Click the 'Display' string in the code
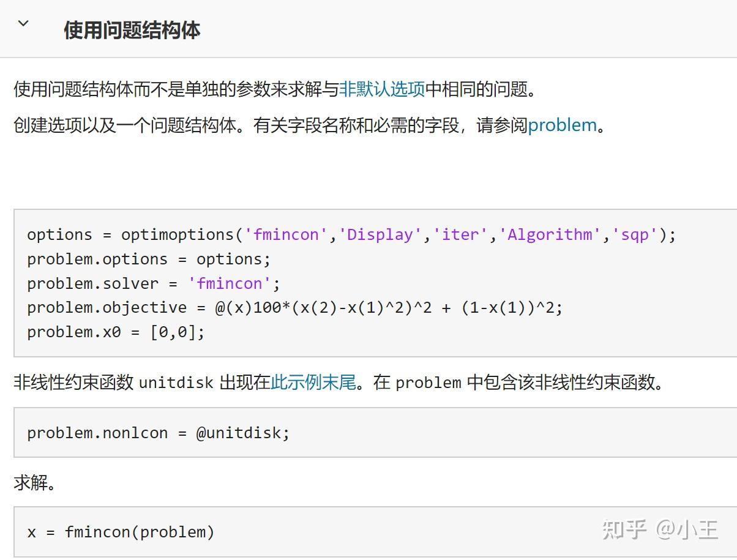Viewport: 737px width, 560px height. click(380, 234)
